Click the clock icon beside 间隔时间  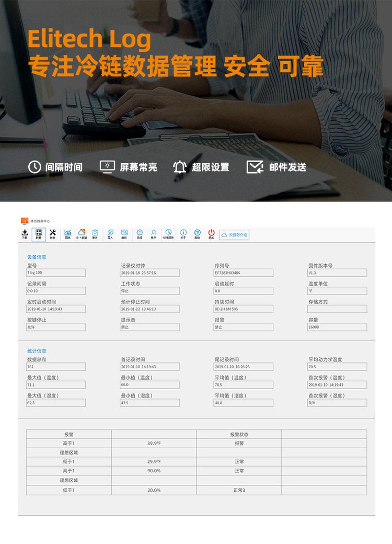(x=34, y=167)
